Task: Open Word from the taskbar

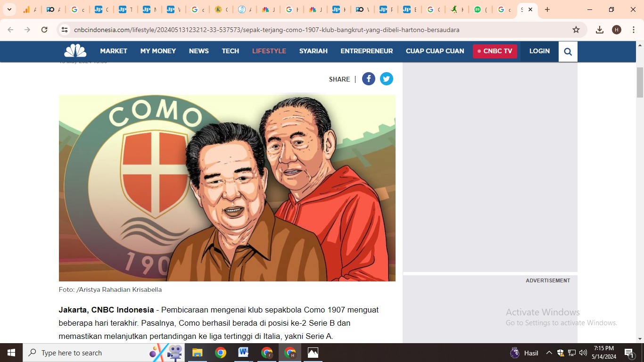Action: (243, 353)
